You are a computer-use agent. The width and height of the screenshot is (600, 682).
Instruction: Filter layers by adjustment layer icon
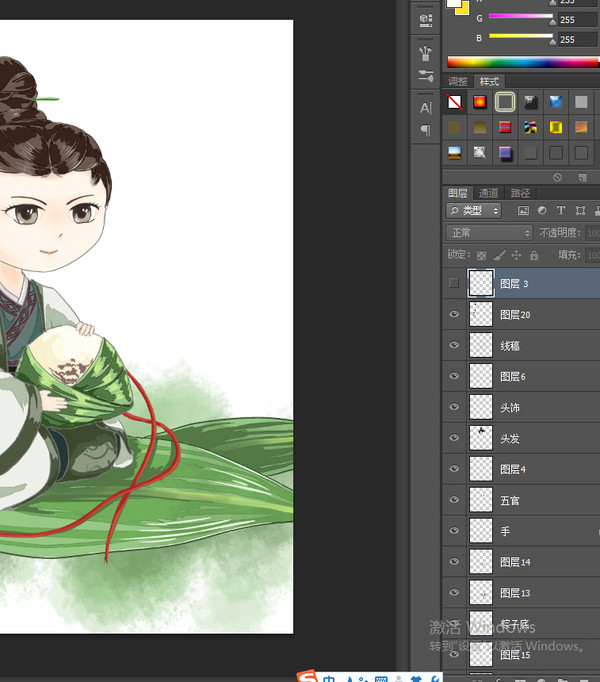(542, 211)
